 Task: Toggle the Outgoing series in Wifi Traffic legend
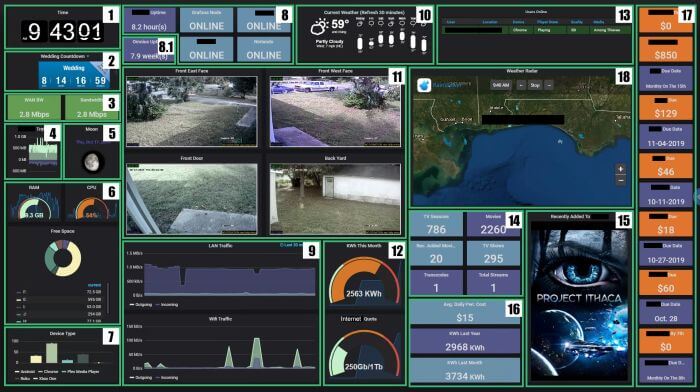[141, 377]
